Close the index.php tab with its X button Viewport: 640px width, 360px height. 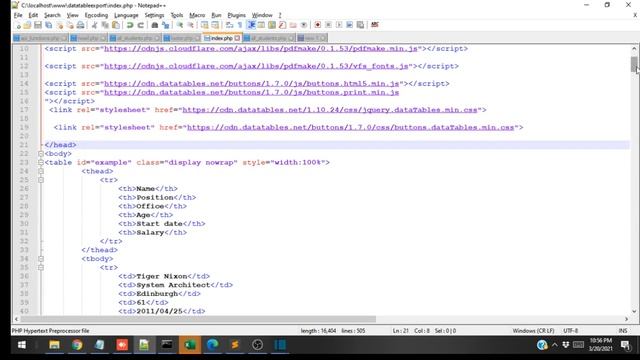point(237,38)
